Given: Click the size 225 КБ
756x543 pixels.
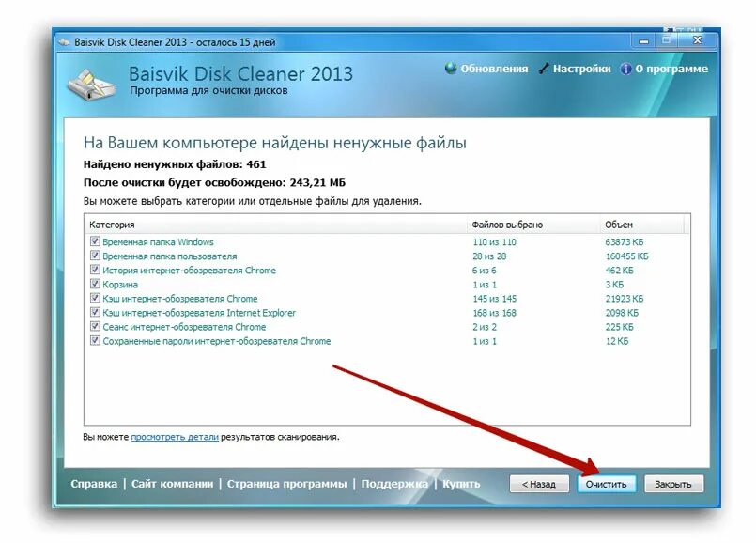Looking at the screenshot, I should click(x=620, y=327).
